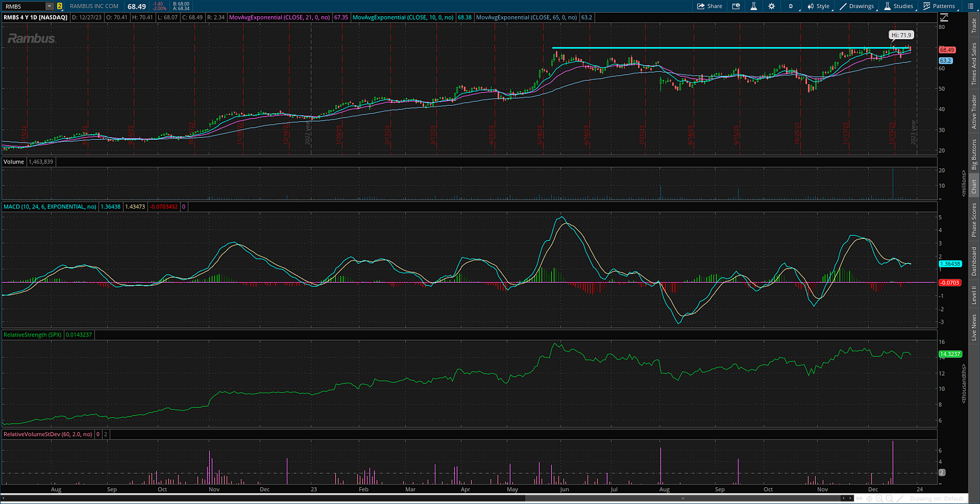Open the Trade side tab
The width and height of the screenshot is (980, 504).
974,26
